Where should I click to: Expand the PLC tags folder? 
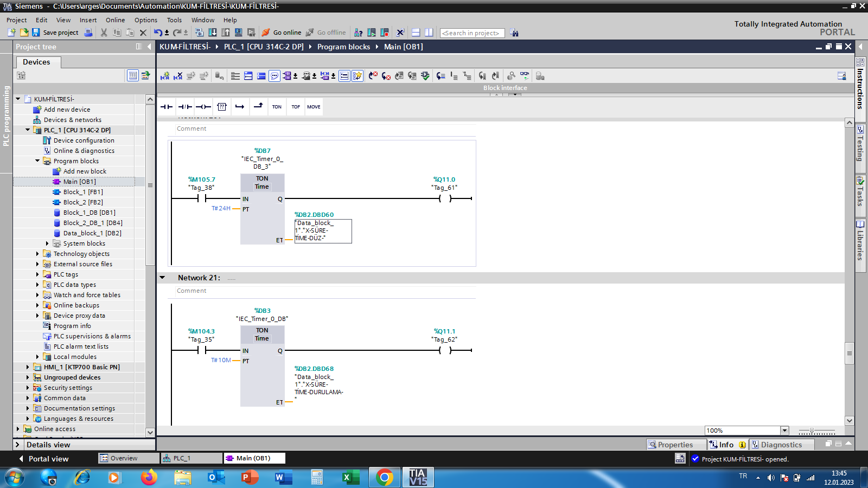(x=37, y=274)
